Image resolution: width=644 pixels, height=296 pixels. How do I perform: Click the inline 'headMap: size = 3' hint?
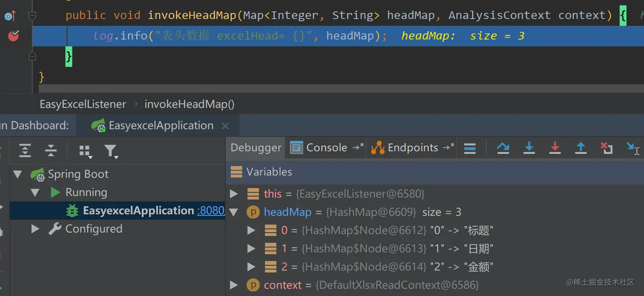pyautogui.click(x=463, y=36)
